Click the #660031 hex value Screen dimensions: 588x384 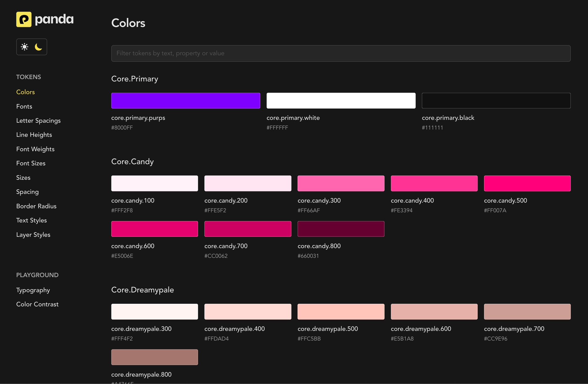308,256
